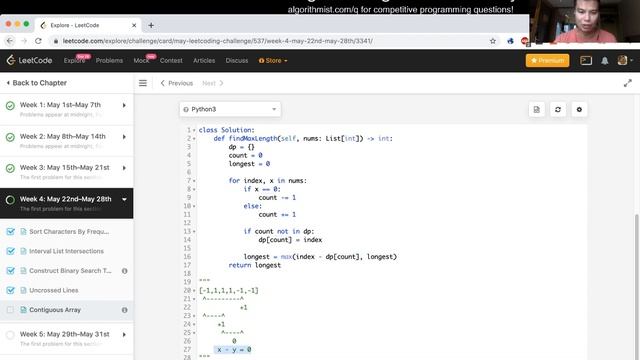Viewport: 640px width, 360px height.
Task: Enter fullscreen with the expand icon
Action: click(627, 83)
